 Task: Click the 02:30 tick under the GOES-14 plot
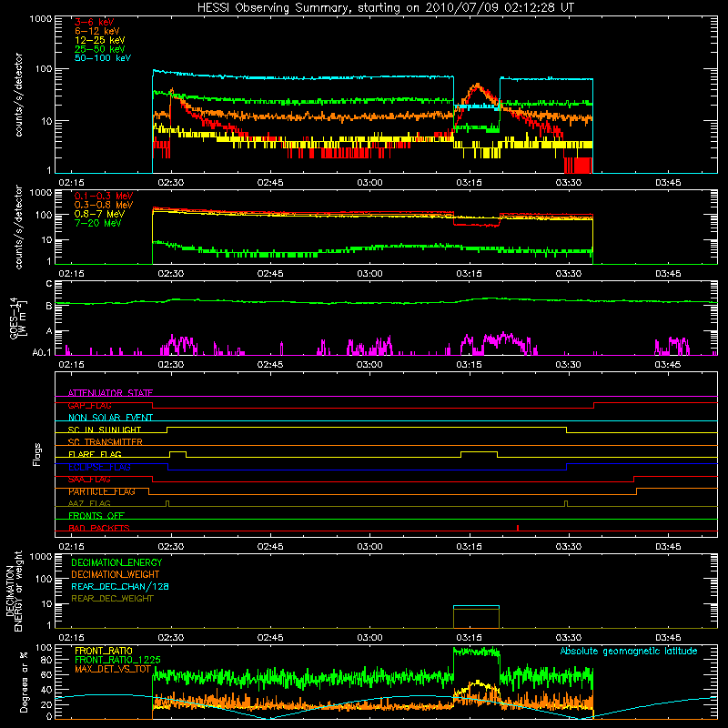[171, 365]
